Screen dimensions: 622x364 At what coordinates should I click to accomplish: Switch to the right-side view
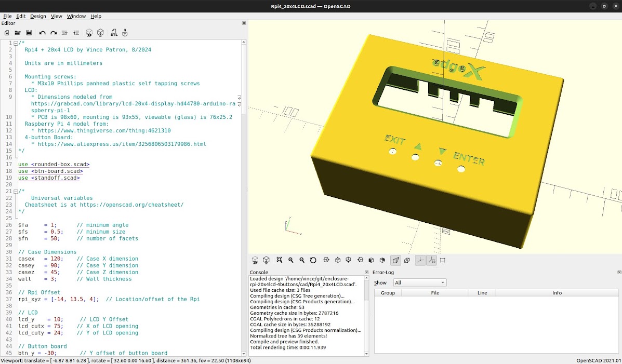coord(326,260)
